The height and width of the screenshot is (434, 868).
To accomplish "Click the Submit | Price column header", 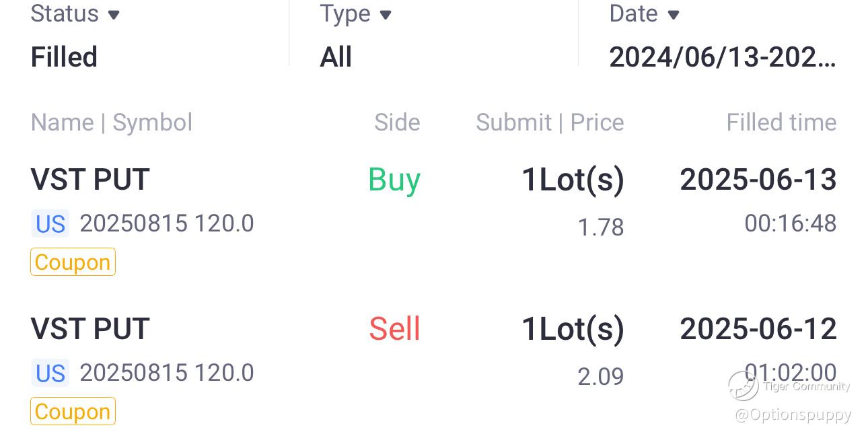I will (550, 122).
